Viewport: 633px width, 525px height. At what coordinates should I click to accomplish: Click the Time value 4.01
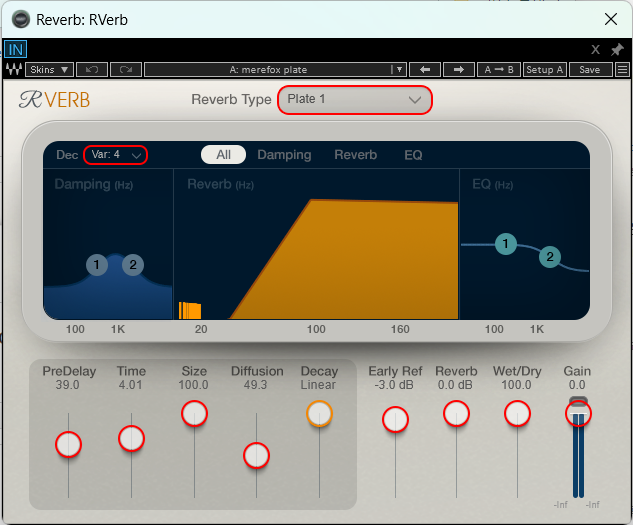(130, 385)
